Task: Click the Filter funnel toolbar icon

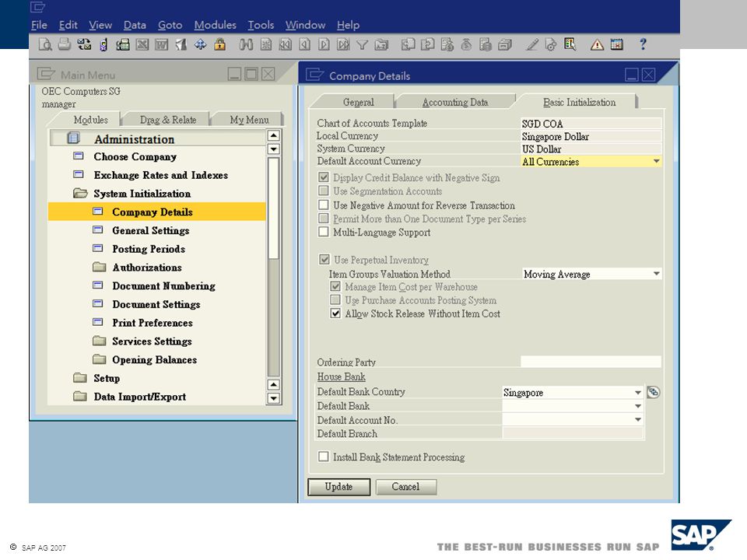Action: coord(362,45)
